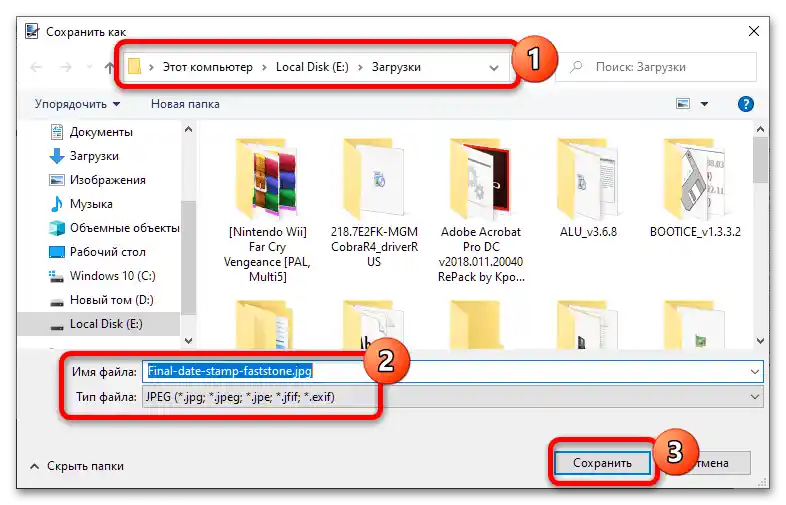Click the change view icon
Image resolution: width=786 pixels, height=505 pixels.
click(x=683, y=104)
